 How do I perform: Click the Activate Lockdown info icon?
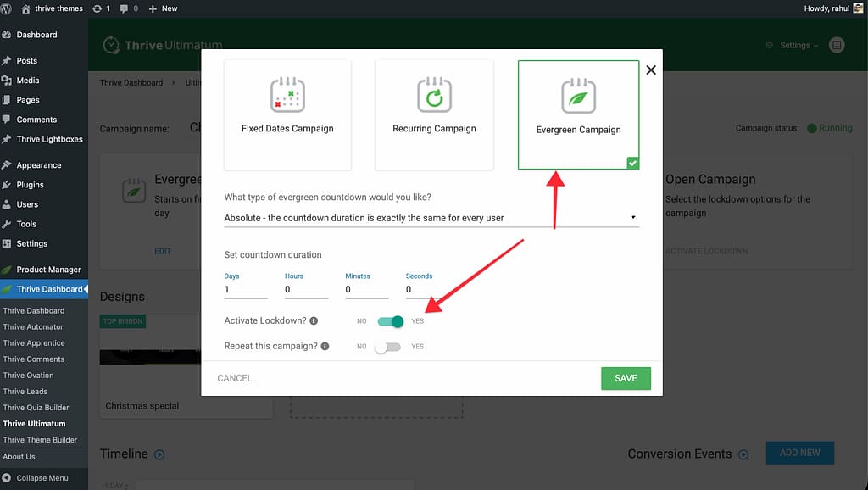point(314,321)
